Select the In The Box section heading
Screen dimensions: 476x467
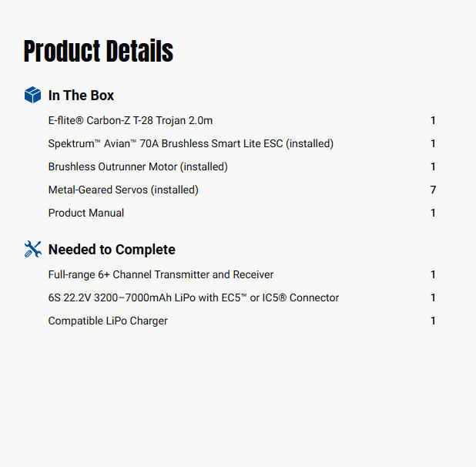(x=81, y=96)
